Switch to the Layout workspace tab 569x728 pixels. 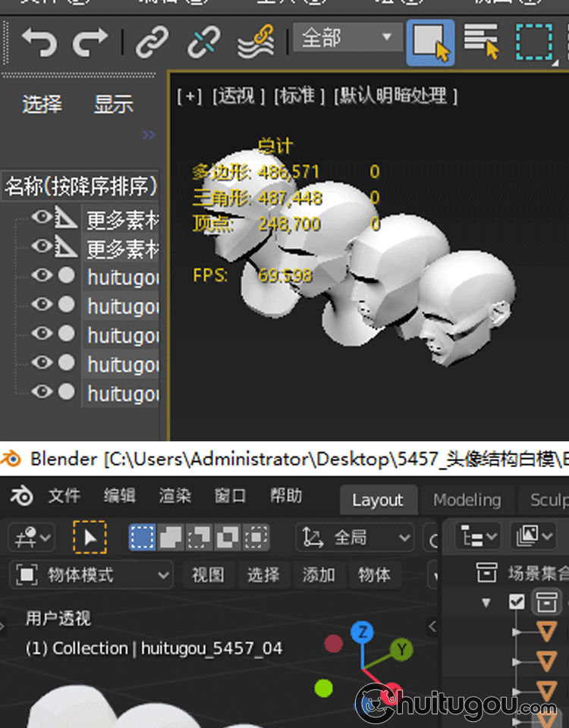click(378, 500)
